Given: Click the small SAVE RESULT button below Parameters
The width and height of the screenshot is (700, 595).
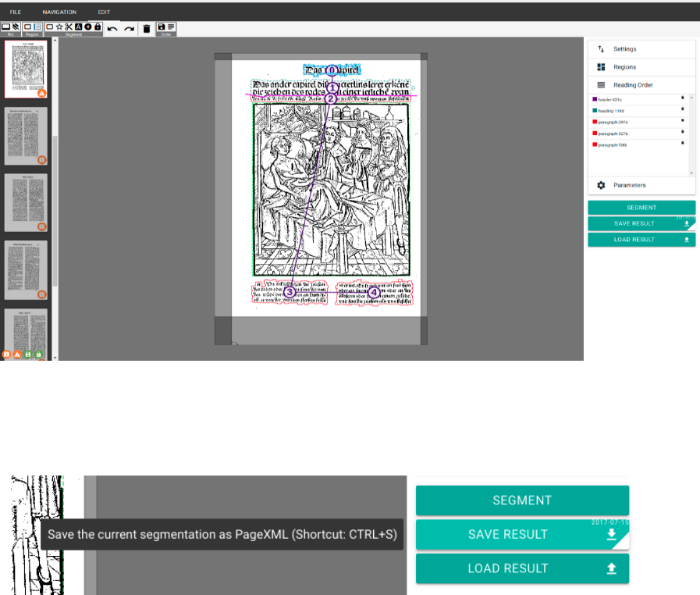Looking at the screenshot, I should (x=641, y=223).
